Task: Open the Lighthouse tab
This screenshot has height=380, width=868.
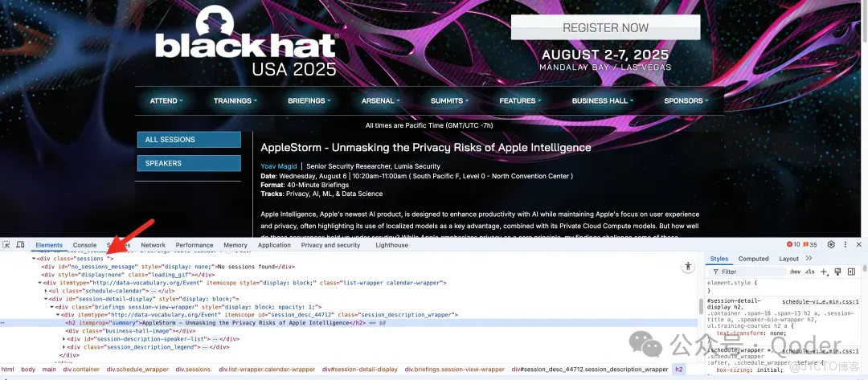Action: click(392, 244)
